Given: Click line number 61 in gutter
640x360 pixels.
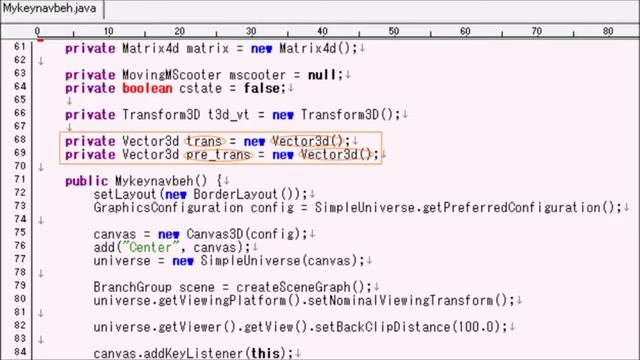Looking at the screenshot, I should [20, 47].
